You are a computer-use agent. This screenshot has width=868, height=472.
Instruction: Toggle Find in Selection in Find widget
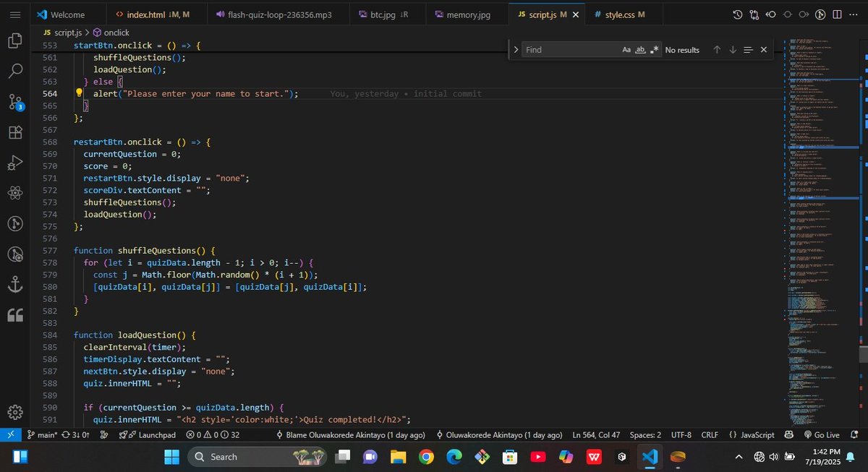click(x=748, y=50)
